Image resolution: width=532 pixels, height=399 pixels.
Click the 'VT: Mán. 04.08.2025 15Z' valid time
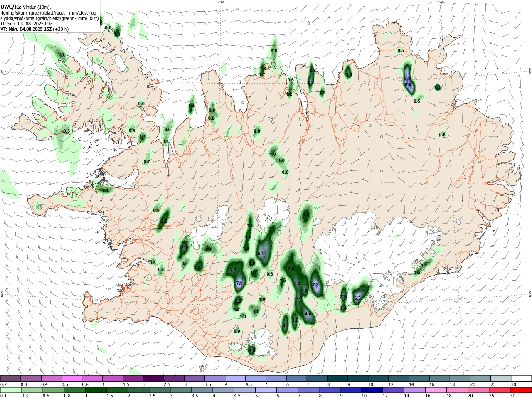pyautogui.click(x=27, y=29)
